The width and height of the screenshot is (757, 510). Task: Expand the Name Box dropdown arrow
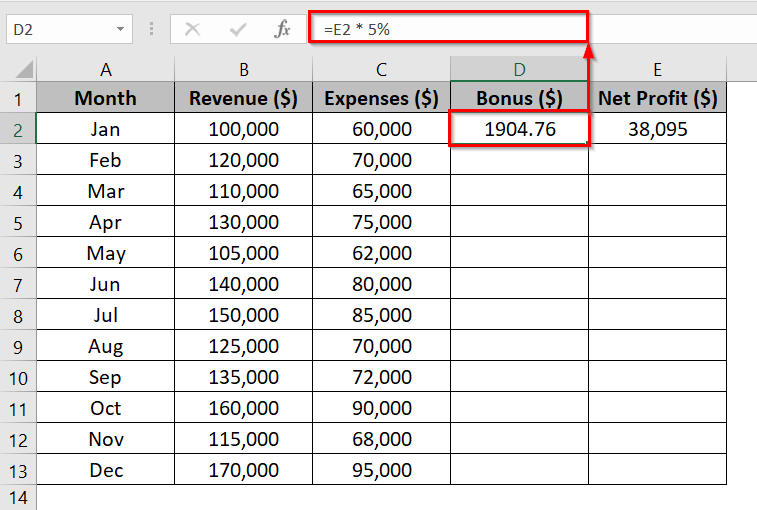tap(120, 29)
